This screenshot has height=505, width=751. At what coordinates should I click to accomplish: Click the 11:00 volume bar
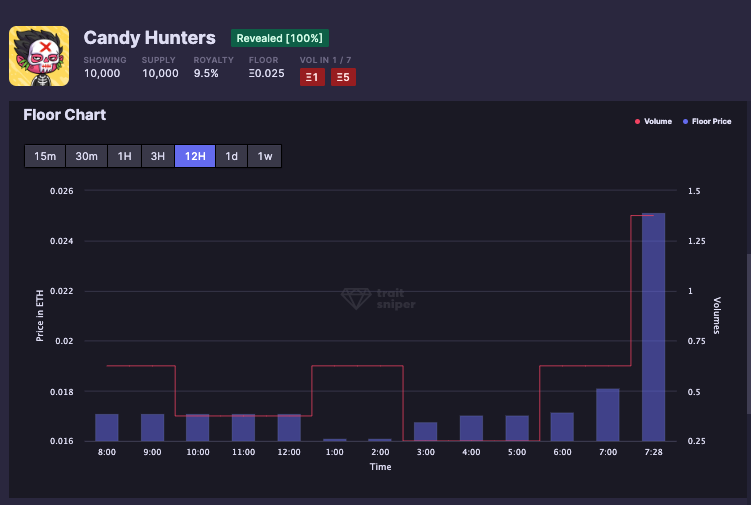pos(243,427)
